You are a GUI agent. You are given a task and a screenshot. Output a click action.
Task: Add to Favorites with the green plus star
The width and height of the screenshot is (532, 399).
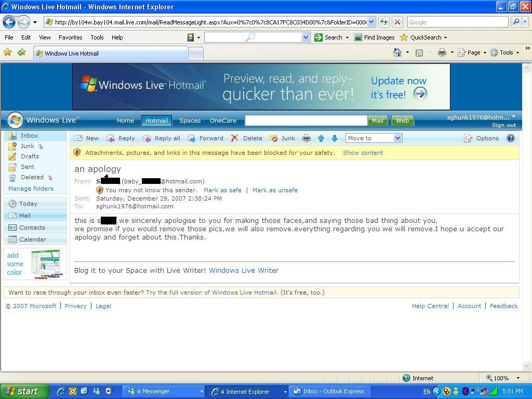pyautogui.click(x=21, y=52)
